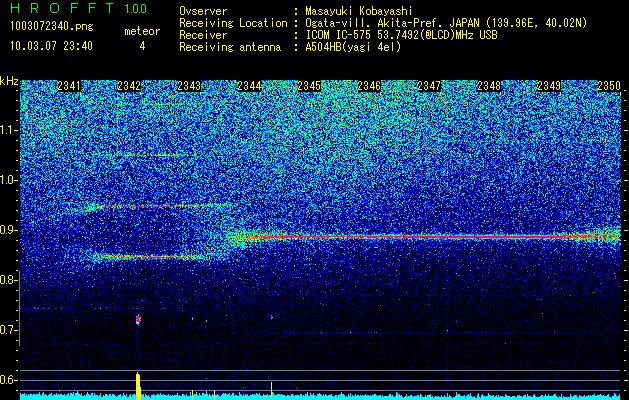Click the 2349 time marker
The width and height of the screenshot is (629, 400).
(549, 86)
